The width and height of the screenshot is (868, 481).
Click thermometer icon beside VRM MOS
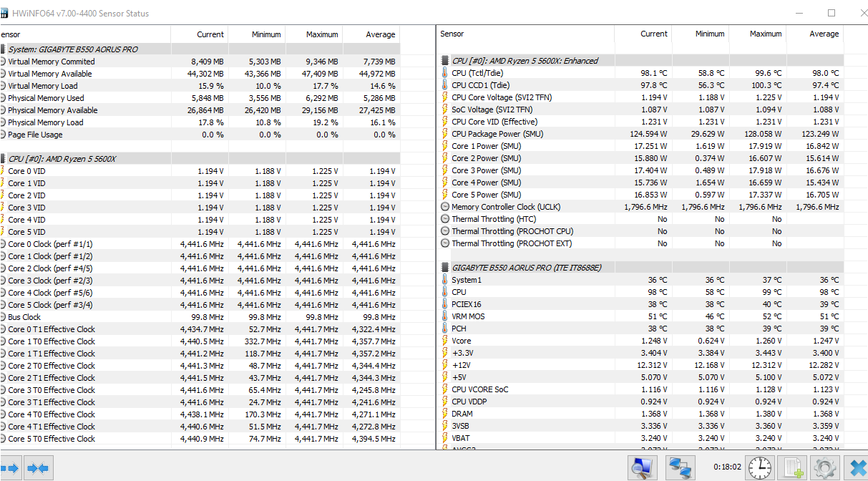(445, 316)
